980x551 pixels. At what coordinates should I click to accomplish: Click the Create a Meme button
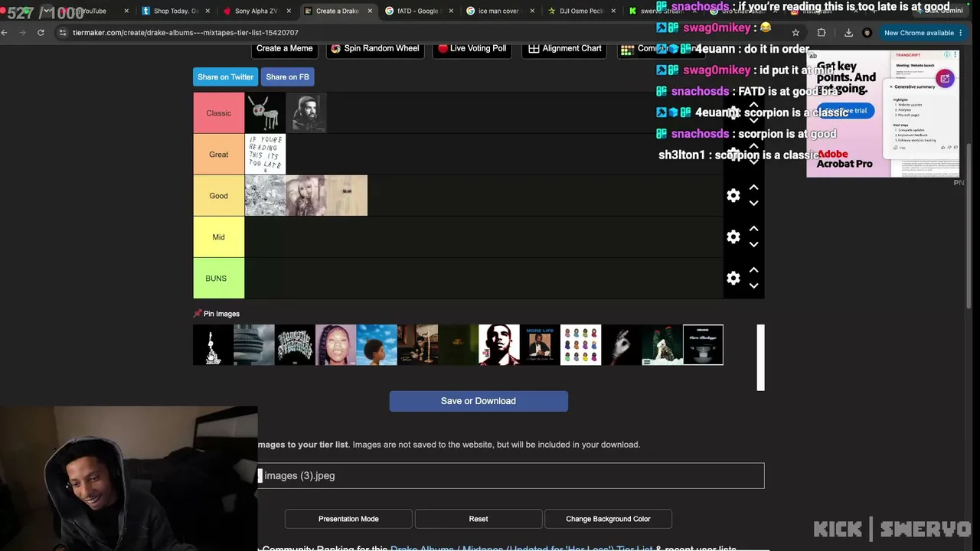(284, 48)
